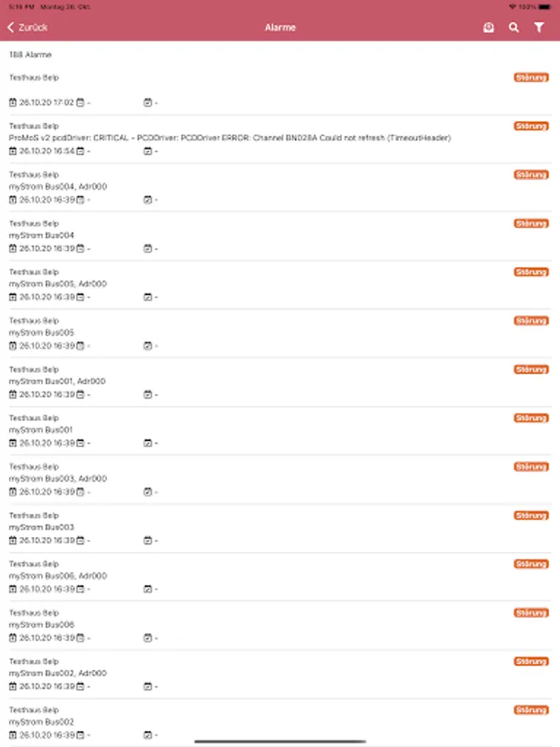Tap Störung badge on ProMoS pcdDriver alarm
The width and height of the screenshot is (560, 747).
tap(531, 126)
